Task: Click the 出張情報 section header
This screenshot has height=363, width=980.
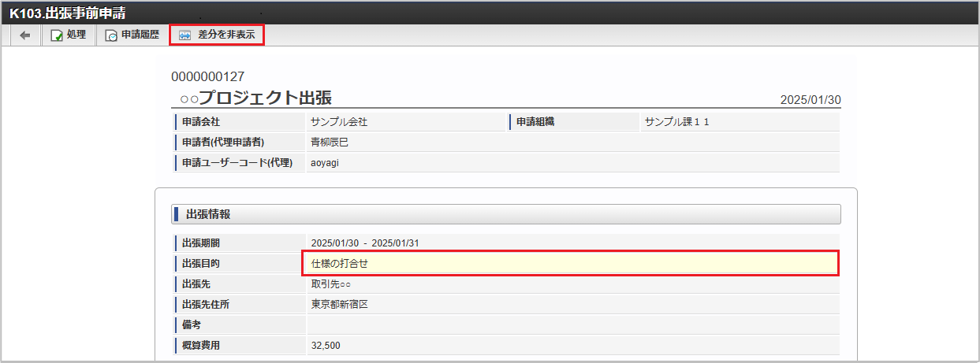Action: tap(506, 214)
